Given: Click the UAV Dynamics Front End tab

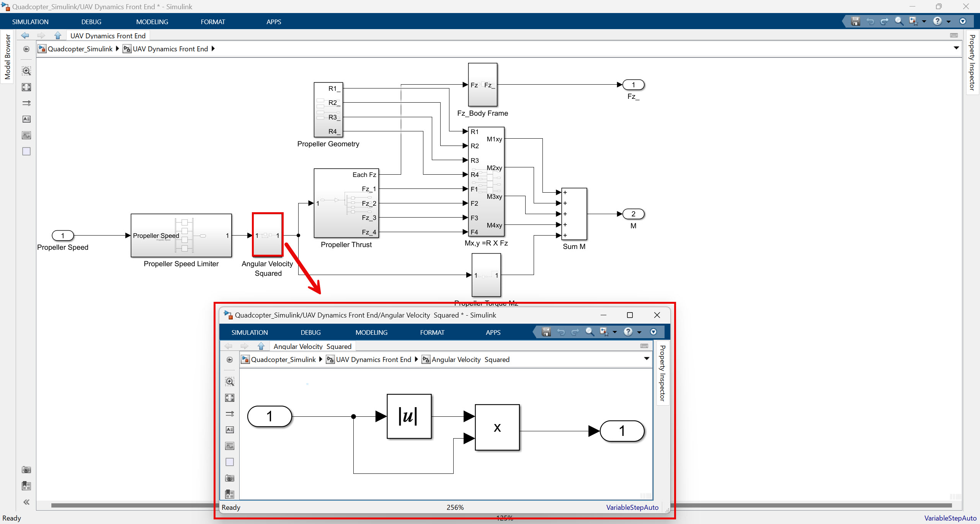Looking at the screenshot, I should click(x=108, y=36).
